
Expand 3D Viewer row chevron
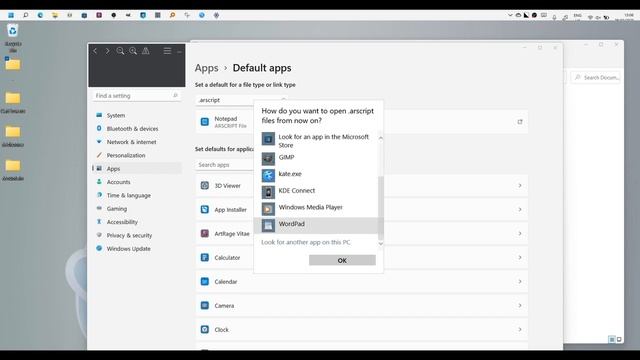pos(520,186)
